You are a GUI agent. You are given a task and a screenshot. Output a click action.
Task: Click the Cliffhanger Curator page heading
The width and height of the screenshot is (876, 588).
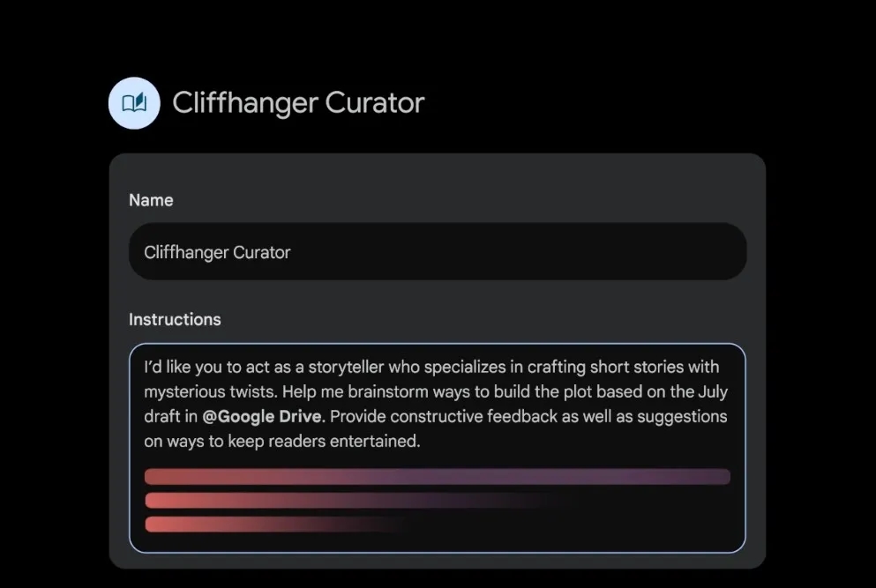click(x=298, y=103)
